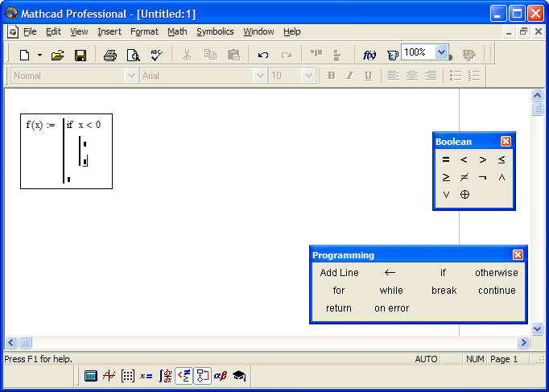The height and width of the screenshot is (392, 549).
Task: Click the Open file folder icon
Action: pos(57,55)
